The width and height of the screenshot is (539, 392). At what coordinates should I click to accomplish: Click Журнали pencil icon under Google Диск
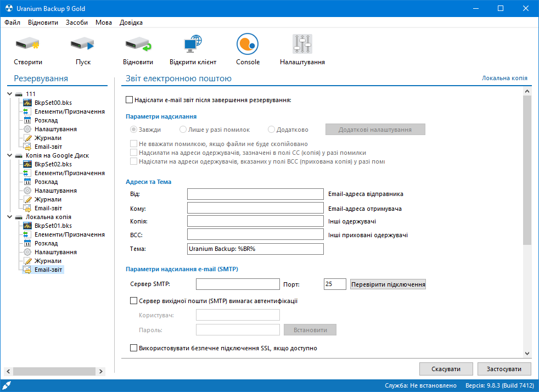(x=27, y=199)
